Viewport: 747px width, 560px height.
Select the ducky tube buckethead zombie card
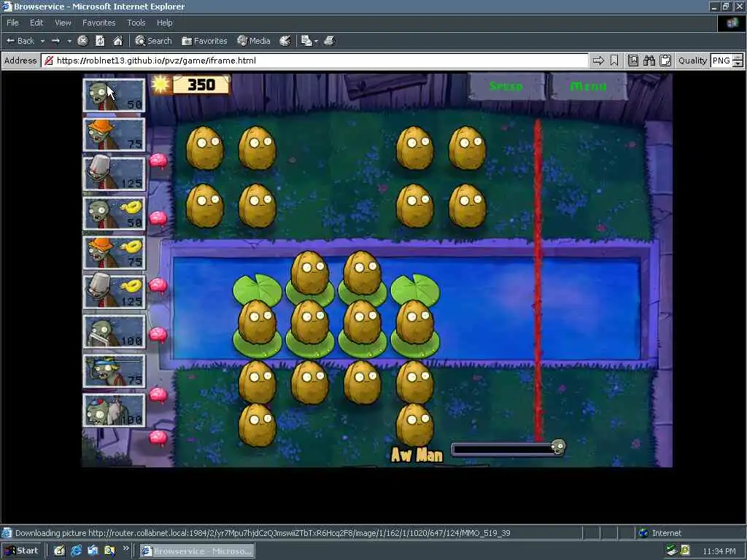pyautogui.click(x=114, y=292)
